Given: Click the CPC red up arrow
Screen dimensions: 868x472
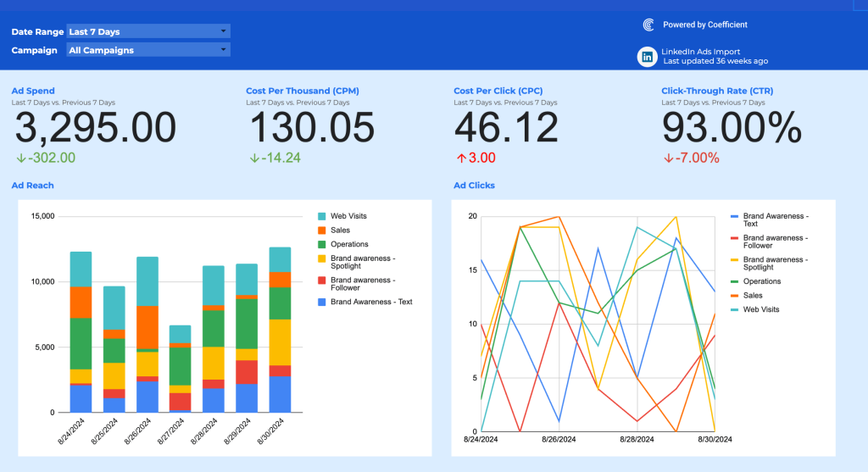Looking at the screenshot, I should pyautogui.click(x=460, y=158).
